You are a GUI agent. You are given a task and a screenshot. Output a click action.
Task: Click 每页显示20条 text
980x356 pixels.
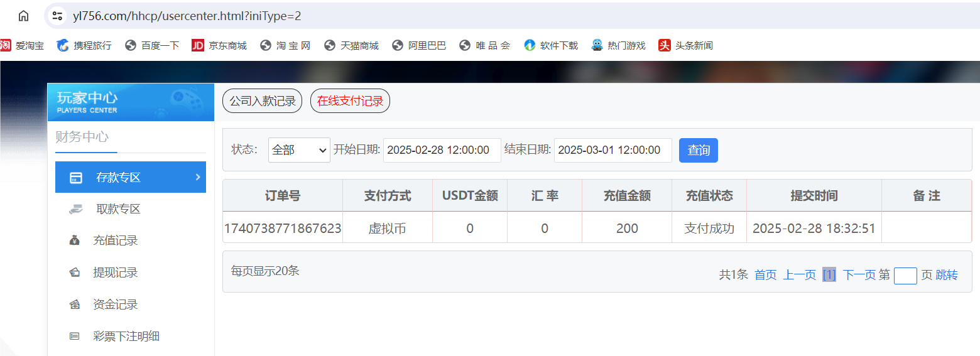(265, 271)
